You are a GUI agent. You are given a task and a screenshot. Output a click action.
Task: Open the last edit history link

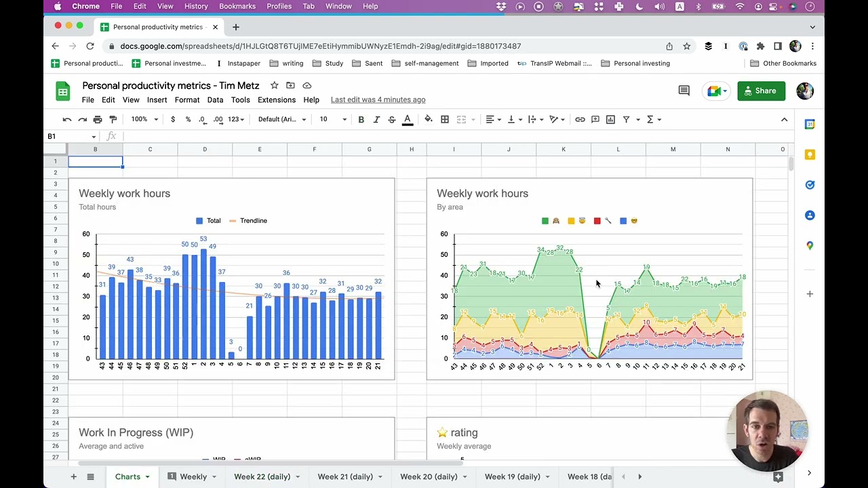pyautogui.click(x=378, y=100)
